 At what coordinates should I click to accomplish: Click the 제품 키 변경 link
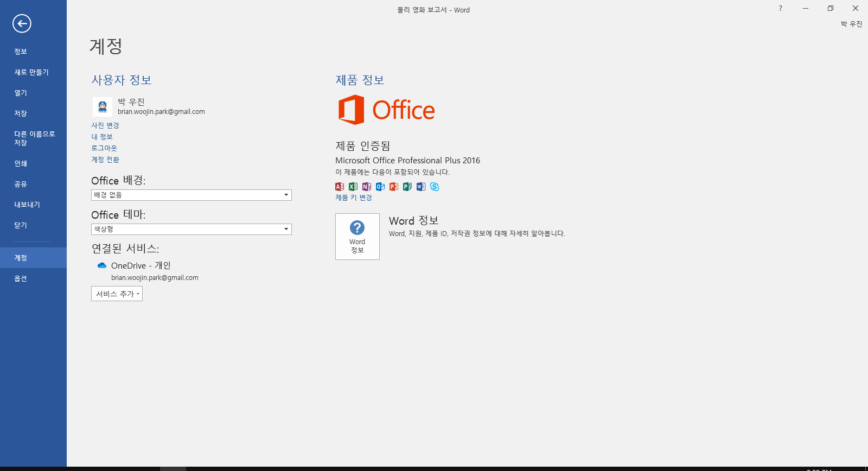coord(354,198)
